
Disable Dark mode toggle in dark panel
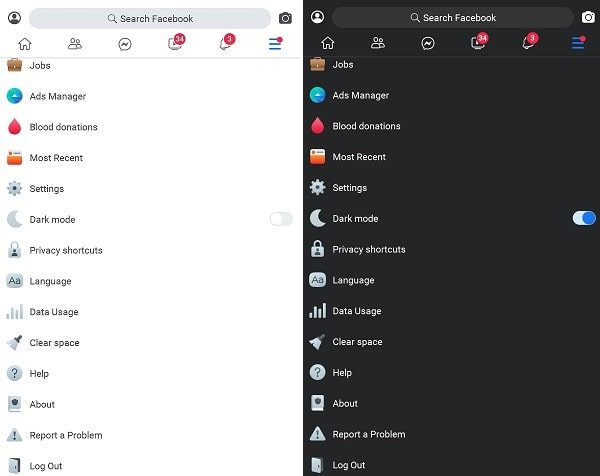click(584, 218)
